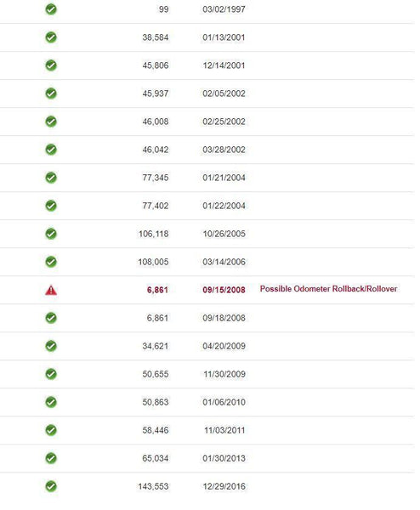
Task: Click the 45,937 mileage value
Action: (156, 93)
